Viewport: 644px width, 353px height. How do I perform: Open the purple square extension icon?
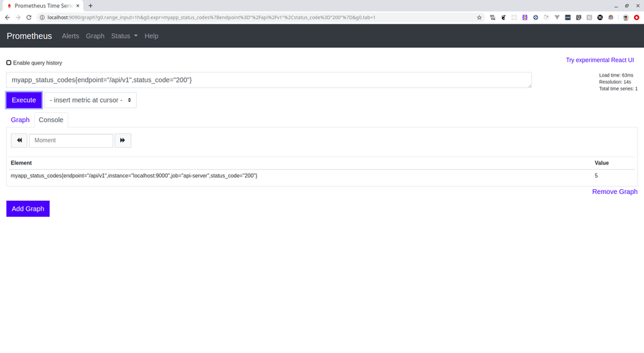point(525,17)
